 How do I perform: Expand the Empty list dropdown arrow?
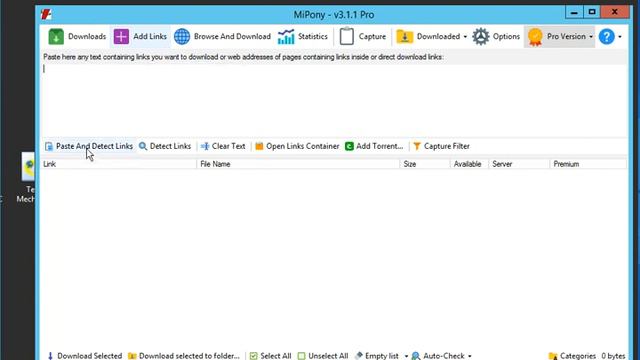point(406,356)
